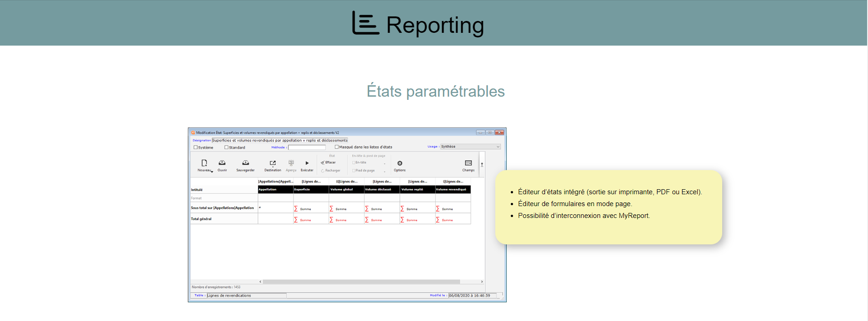Toggle the En-tête checkbox
Image resolution: width=868 pixels, height=321 pixels.
354,162
